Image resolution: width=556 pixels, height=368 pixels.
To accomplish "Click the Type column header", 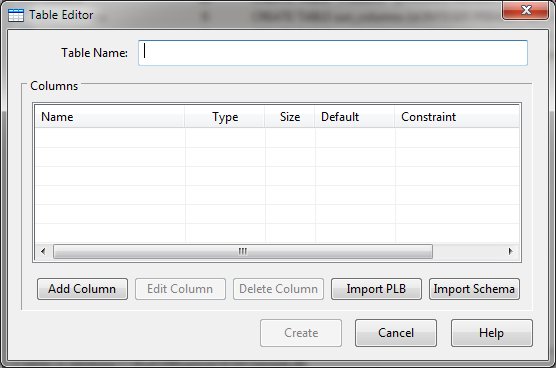I will [x=225, y=117].
